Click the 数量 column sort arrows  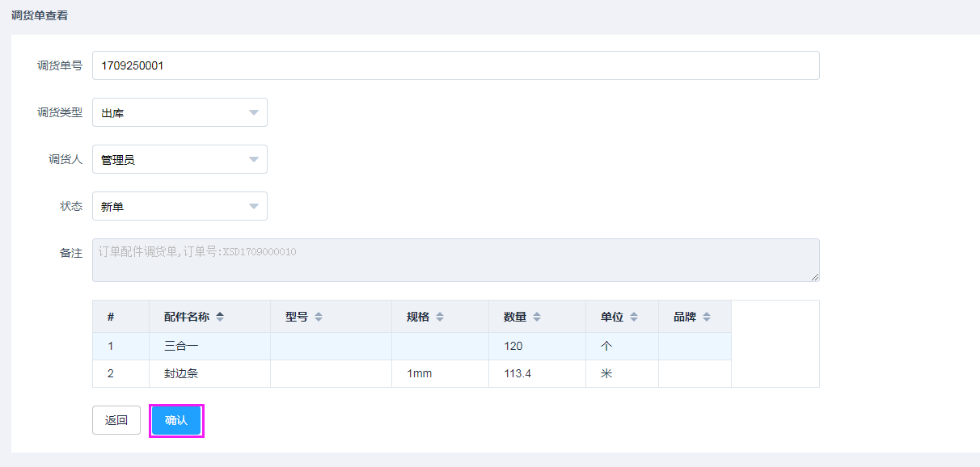point(537,318)
